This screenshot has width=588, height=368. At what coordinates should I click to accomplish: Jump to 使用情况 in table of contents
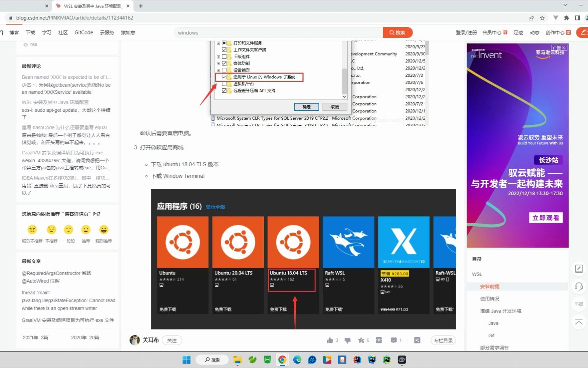(x=489, y=298)
